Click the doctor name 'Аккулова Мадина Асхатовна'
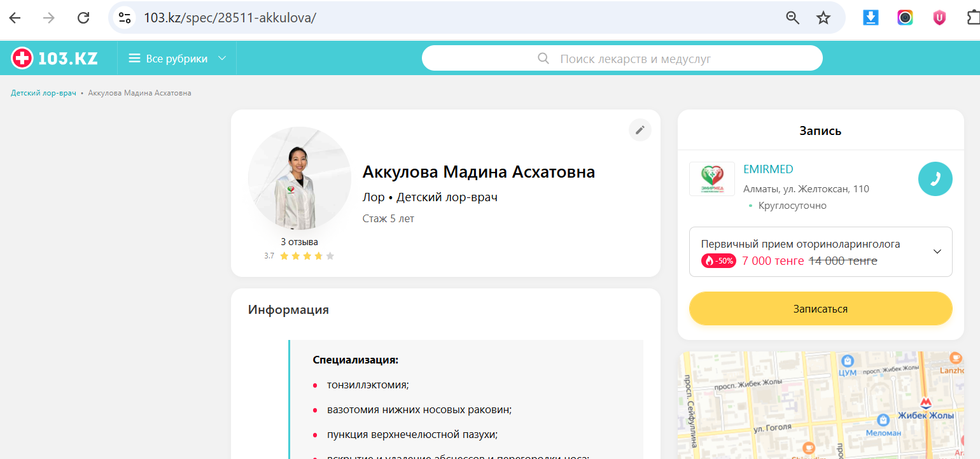Viewport: 980px width, 459px height. coord(479,172)
